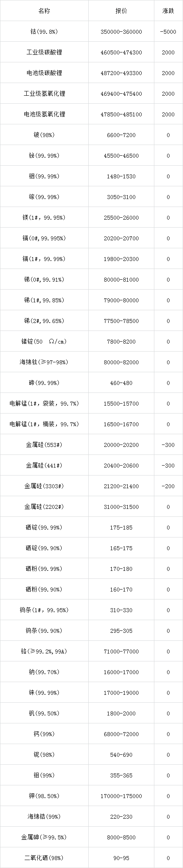The image size is (183, 868).
Task: Click the 锑(2#,99.65%) name cell
Action: [44, 321]
